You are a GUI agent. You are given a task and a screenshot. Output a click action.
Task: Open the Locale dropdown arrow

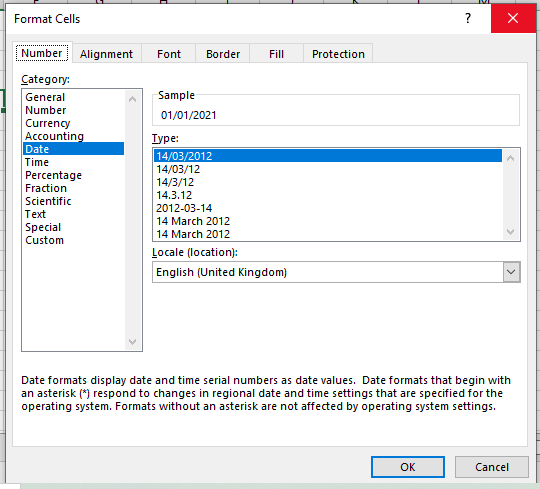[x=511, y=272]
